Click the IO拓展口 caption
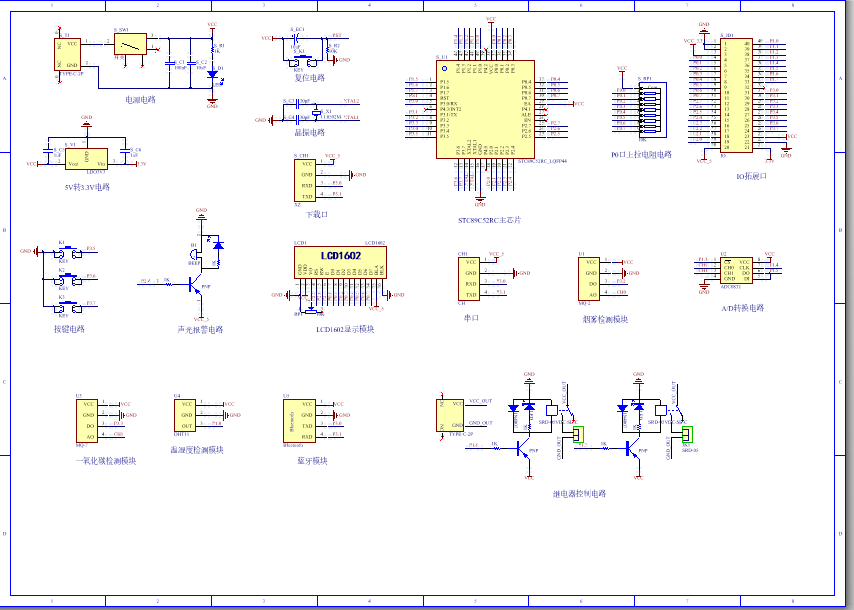The image size is (854, 610). 751,176
